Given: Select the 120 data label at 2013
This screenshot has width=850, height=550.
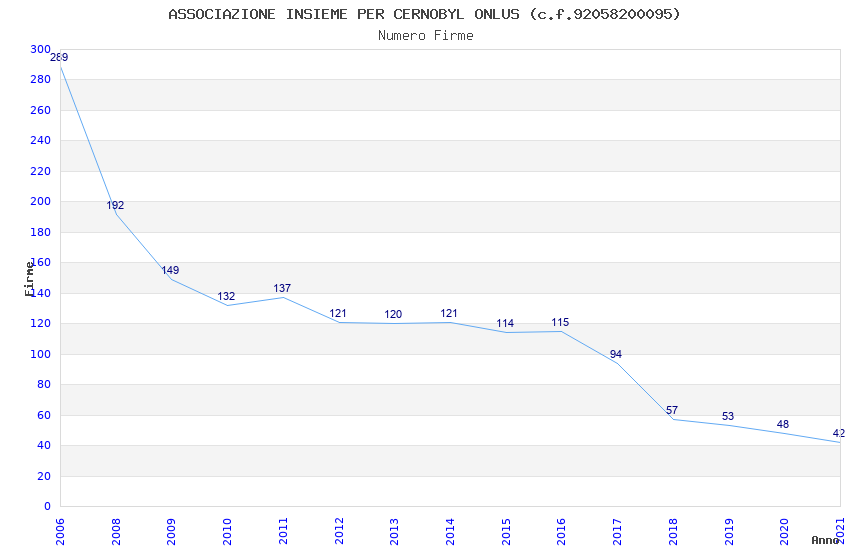Looking at the screenshot, I should coord(393,314).
